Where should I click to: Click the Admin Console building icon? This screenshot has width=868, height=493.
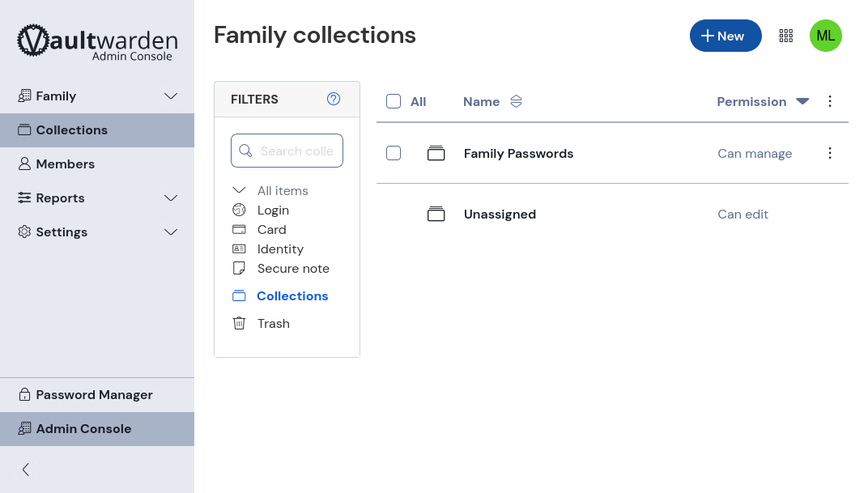pos(24,428)
